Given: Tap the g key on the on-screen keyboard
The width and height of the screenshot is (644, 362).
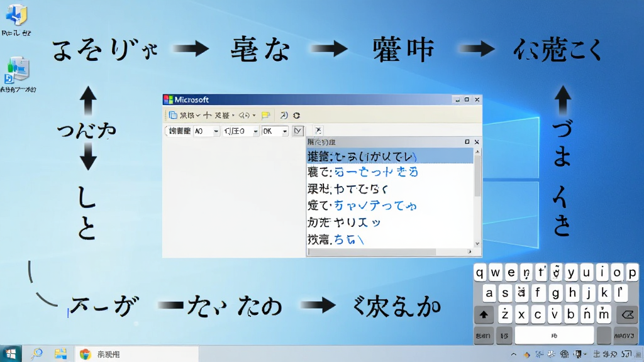Looking at the screenshot, I should [555, 293].
